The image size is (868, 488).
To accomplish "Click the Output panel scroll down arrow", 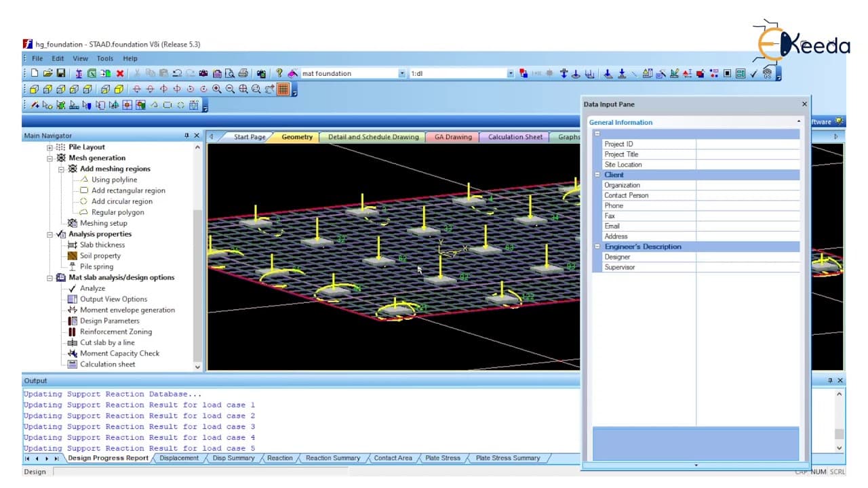I will pos(840,448).
